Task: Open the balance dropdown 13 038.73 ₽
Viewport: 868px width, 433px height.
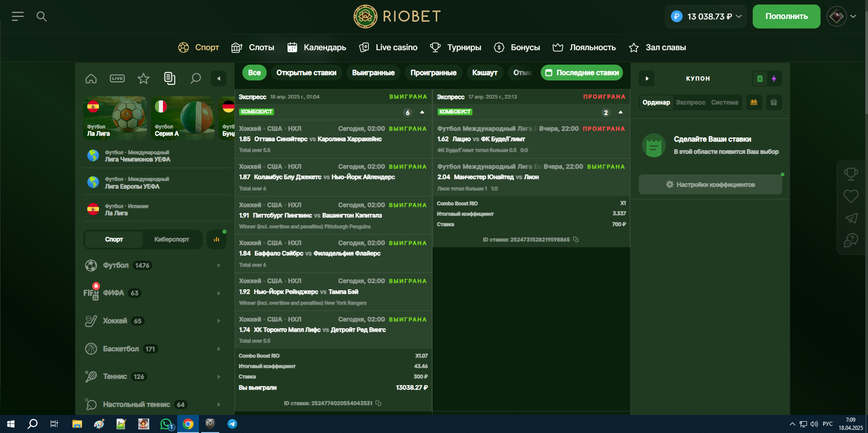Action: 706,17
